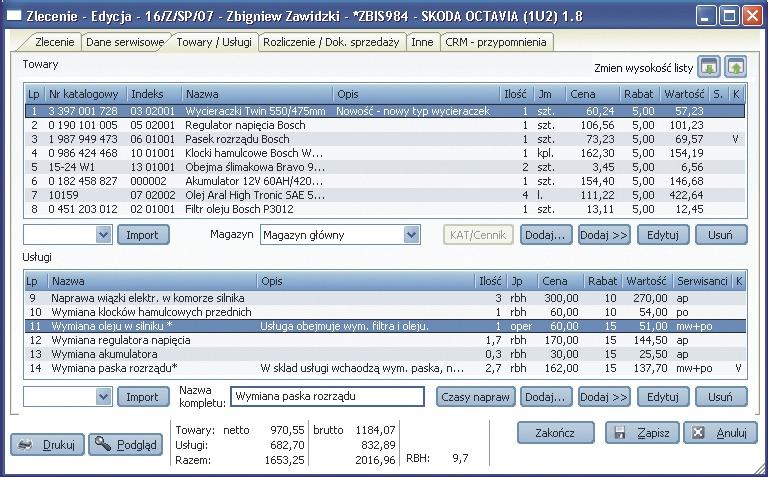Viewport: 768px width, 477px height.
Task: Select the row Klocki hamulcowe Bosch W...
Action: tap(385, 153)
